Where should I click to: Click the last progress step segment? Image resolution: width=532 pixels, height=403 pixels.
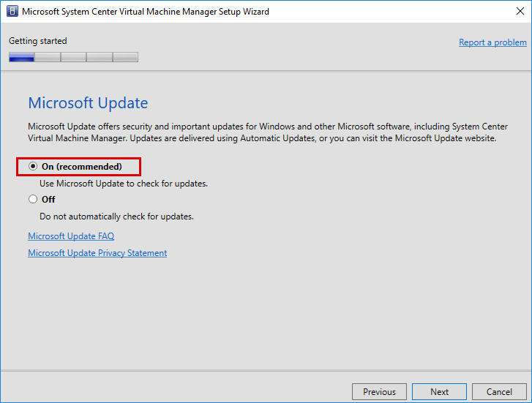[125, 57]
